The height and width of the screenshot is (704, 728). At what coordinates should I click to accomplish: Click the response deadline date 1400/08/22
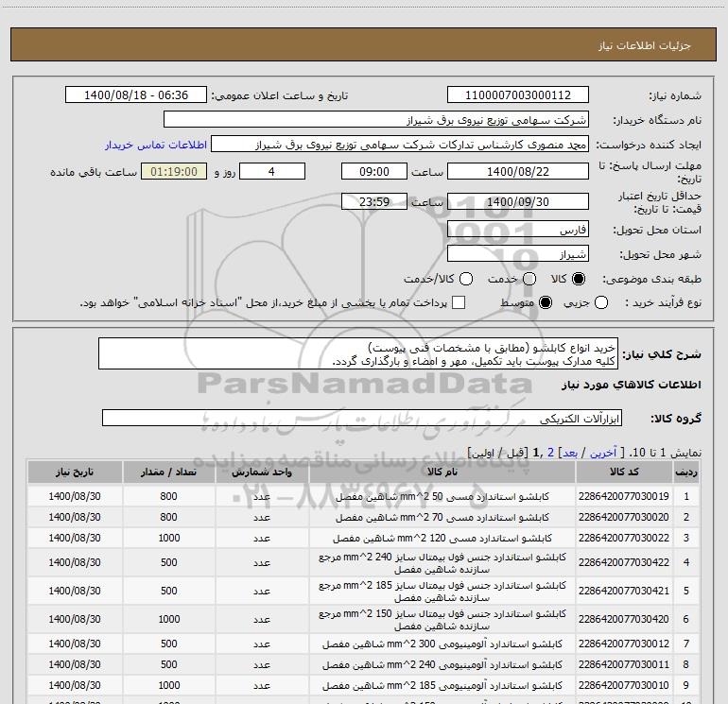[518, 171]
